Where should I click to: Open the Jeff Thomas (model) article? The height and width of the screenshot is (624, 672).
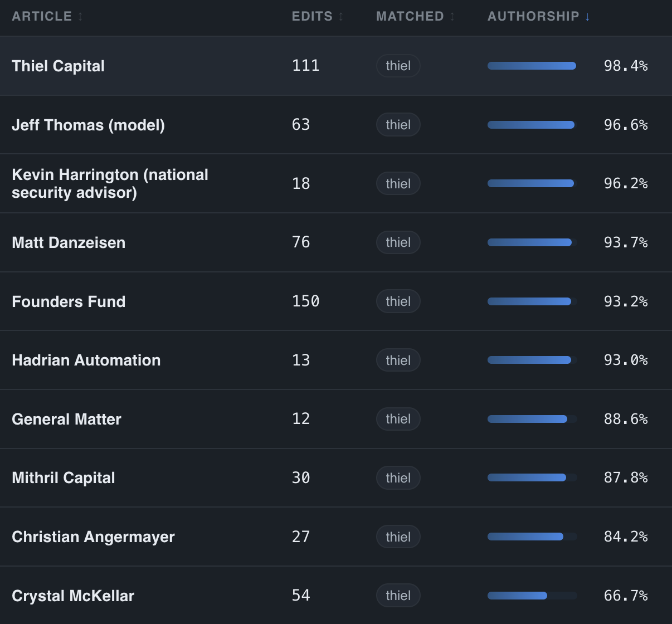click(88, 125)
